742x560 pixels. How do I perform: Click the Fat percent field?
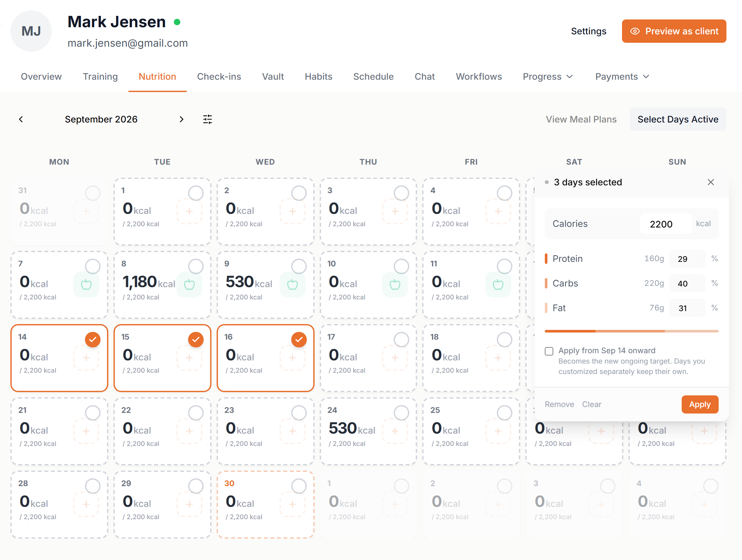coord(687,308)
